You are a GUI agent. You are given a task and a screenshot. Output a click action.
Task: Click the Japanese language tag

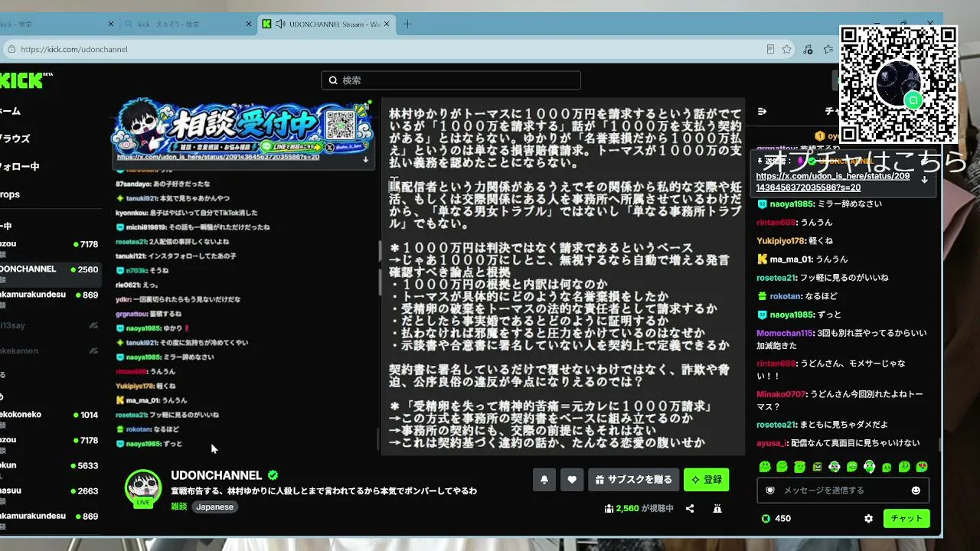(x=214, y=507)
